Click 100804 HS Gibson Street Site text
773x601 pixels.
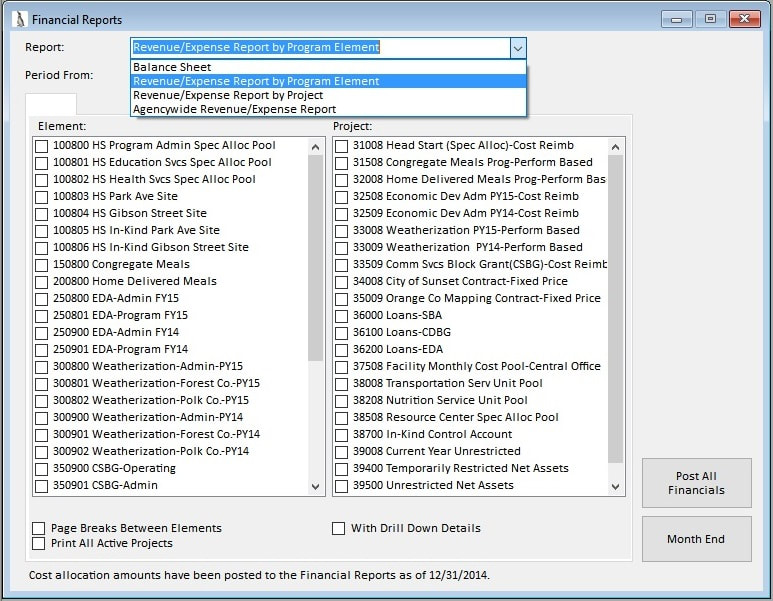pos(130,213)
